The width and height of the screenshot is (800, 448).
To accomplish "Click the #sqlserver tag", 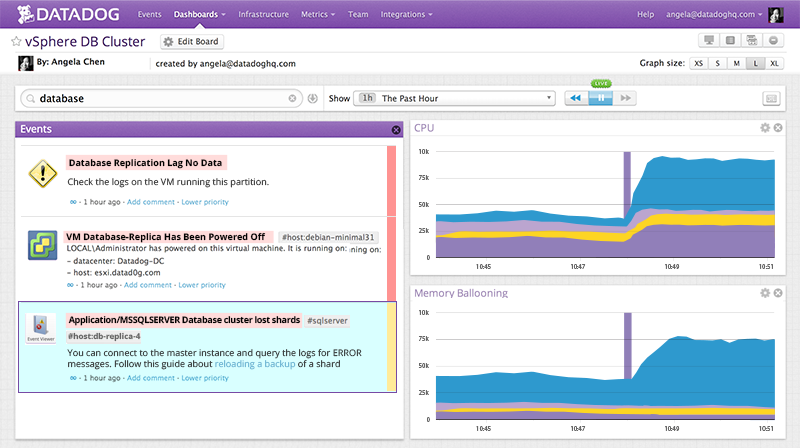I will click(328, 320).
